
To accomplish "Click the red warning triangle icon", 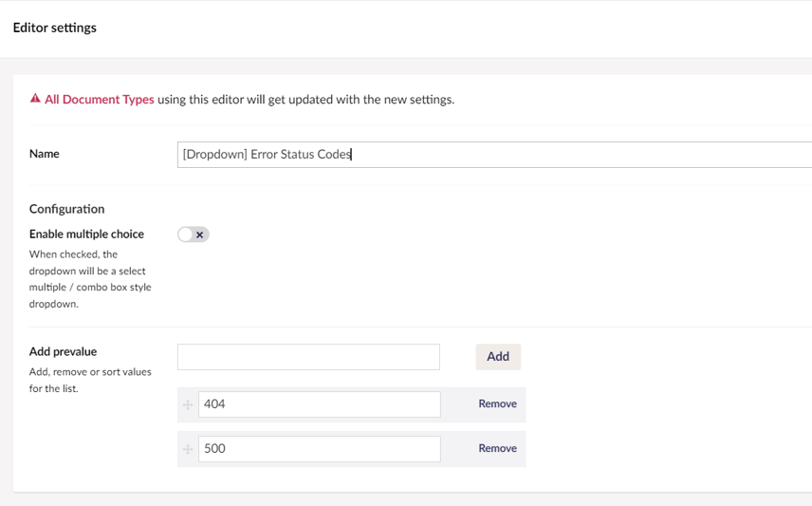I will [35, 99].
